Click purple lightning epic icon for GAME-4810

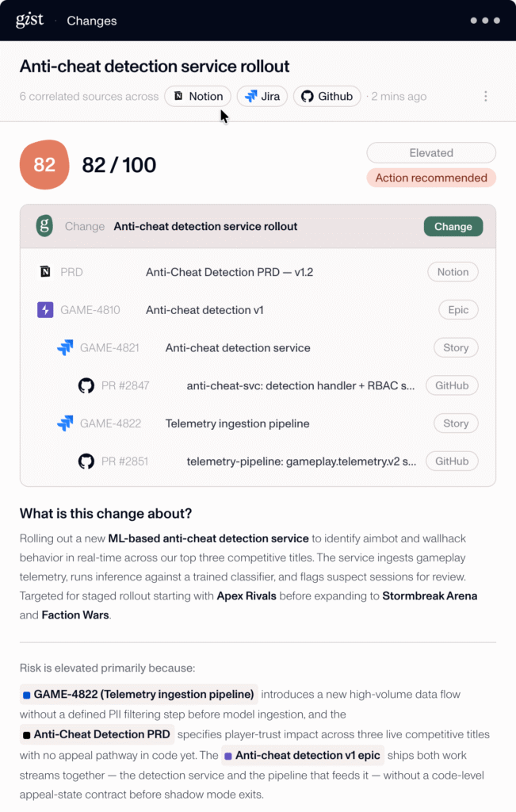45,310
